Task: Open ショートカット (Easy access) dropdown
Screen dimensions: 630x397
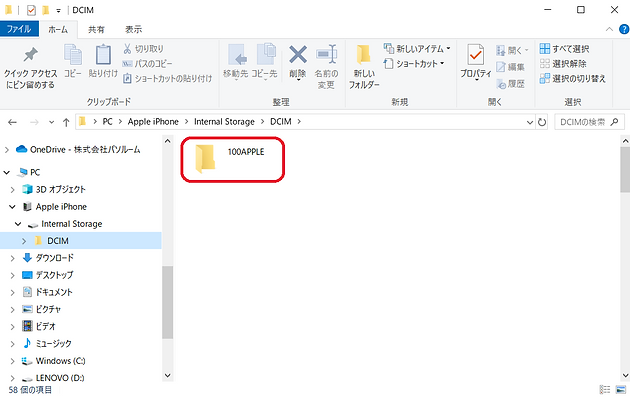Action: point(414,63)
